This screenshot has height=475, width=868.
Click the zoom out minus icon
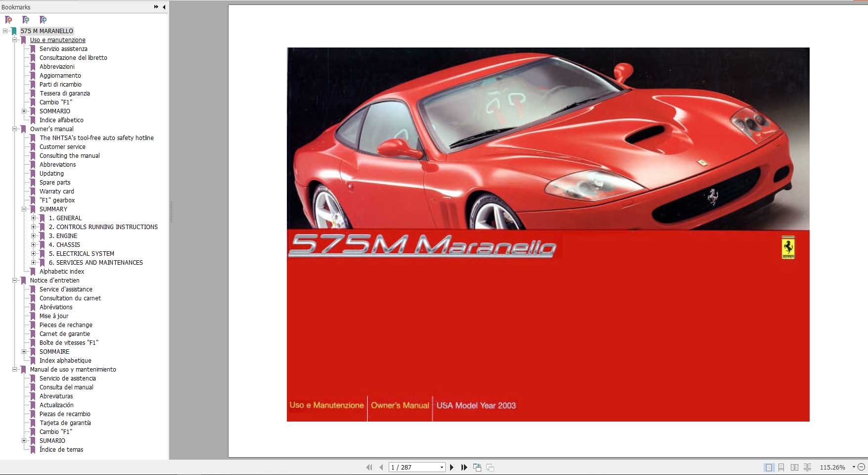[862, 467]
